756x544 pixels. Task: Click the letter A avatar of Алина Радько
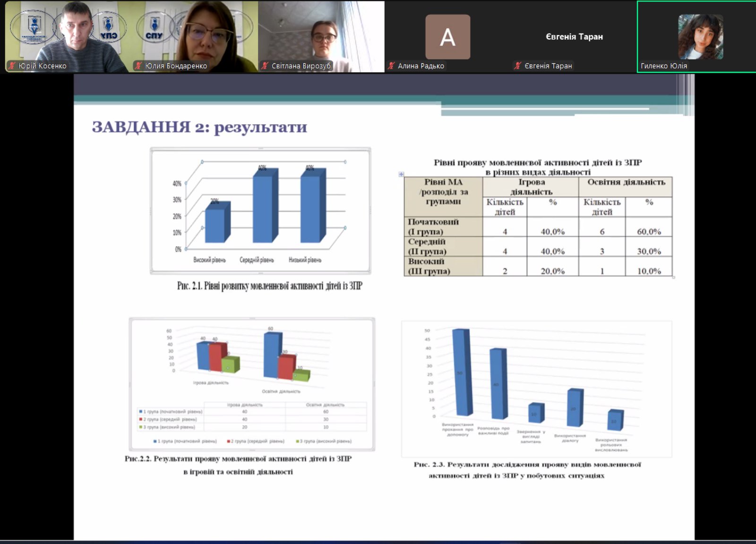[447, 37]
